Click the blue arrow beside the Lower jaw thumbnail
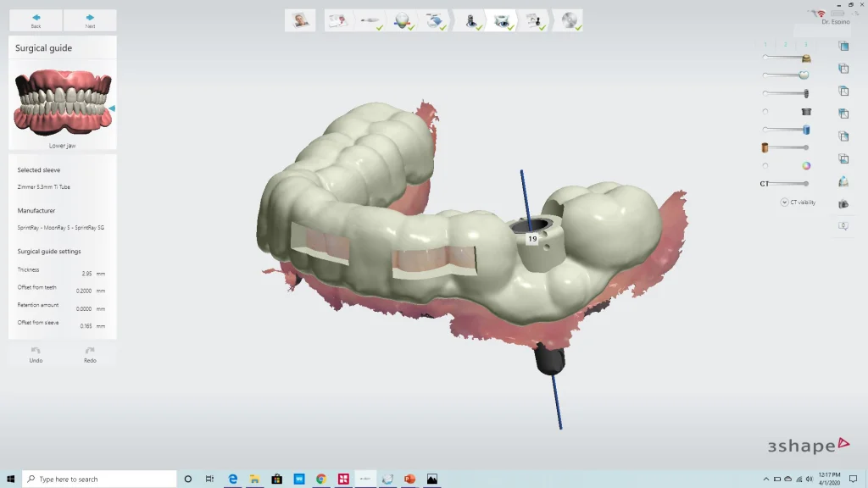This screenshot has width=868, height=488. 111,108
